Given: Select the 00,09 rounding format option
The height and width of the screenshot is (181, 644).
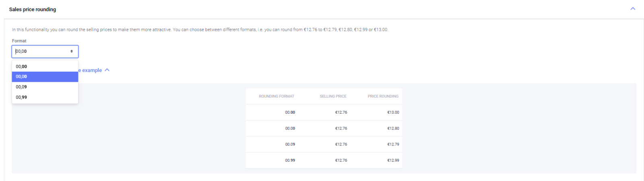Looking at the screenshot, I should pos(22,87).
